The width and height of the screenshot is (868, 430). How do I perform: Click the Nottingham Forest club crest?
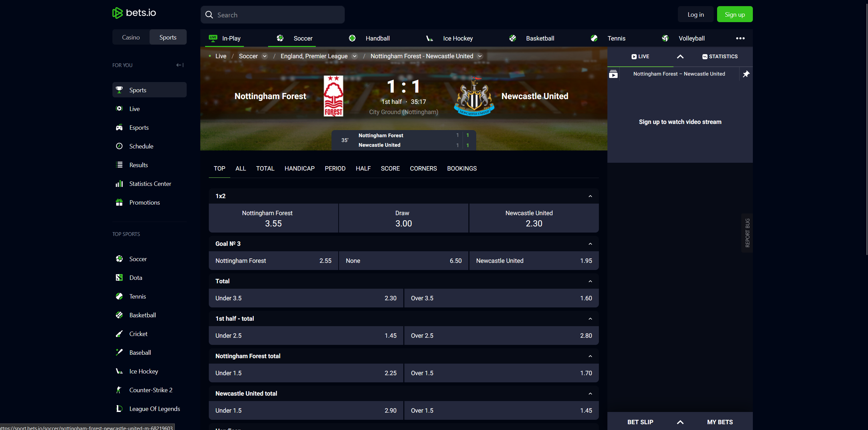[x=334, y=96]
